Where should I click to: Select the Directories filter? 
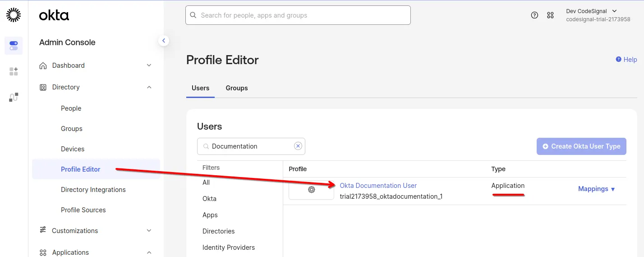[x=219, y=231]
